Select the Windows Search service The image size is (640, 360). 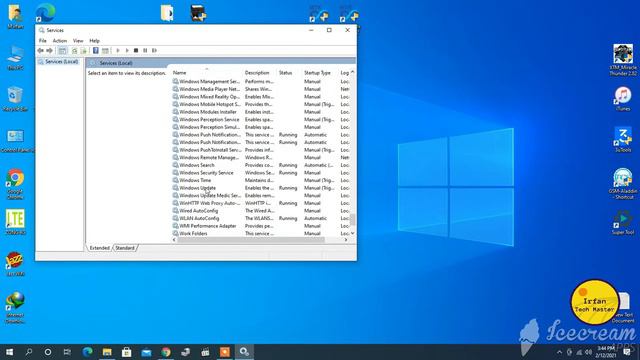pos(261,165)
